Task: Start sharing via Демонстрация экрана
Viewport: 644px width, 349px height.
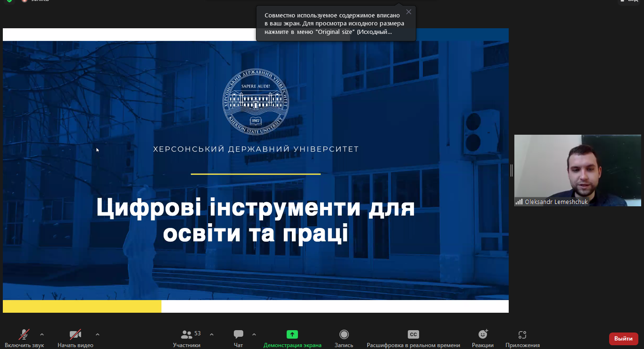Action: [292, 338]
